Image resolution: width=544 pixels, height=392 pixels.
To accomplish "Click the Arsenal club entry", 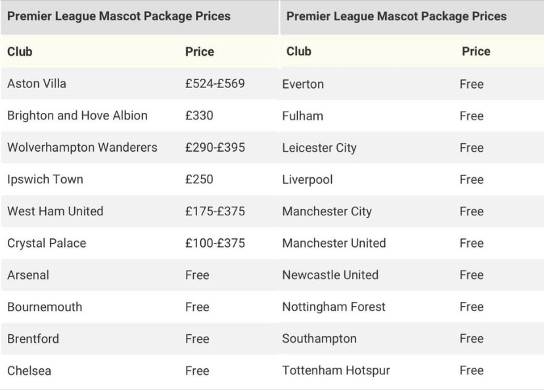I will [28, 275].
